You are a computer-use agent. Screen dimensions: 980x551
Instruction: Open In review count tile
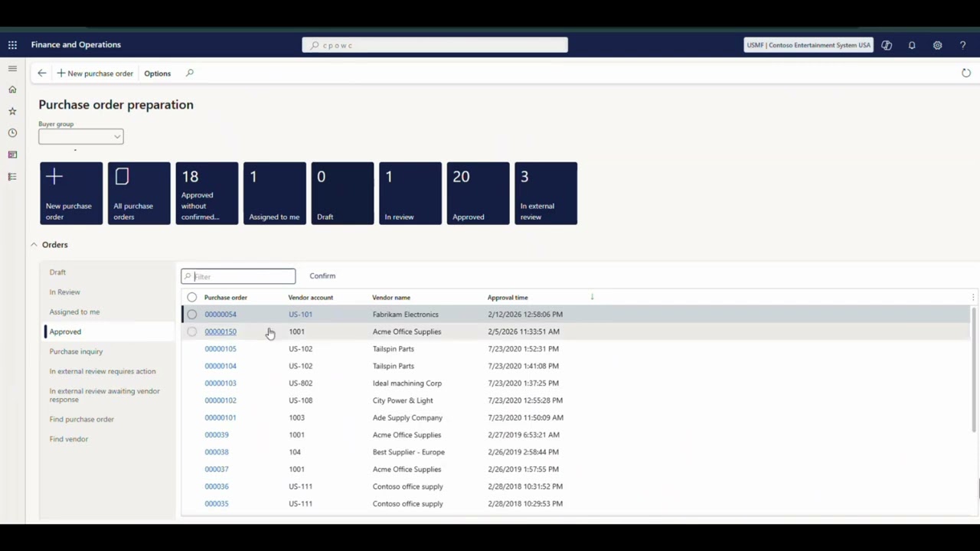click(x=410, y=193)
